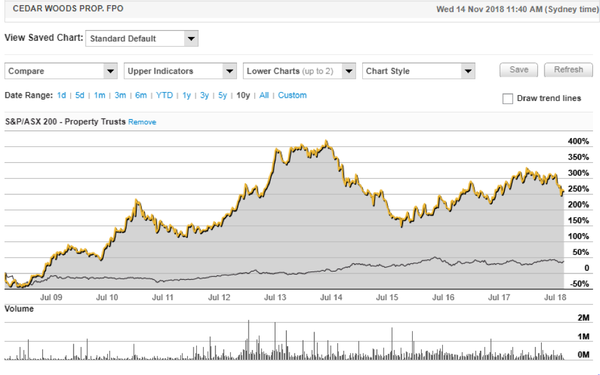Select the 3y date range
The width and height of the screenshot is (600, 375).
(x=204, y=95)
